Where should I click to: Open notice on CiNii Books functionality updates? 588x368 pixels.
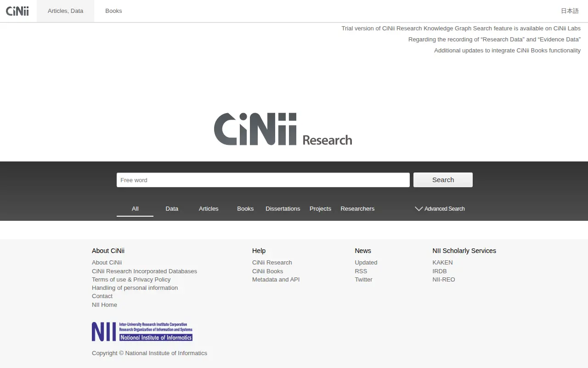[507, 51]
